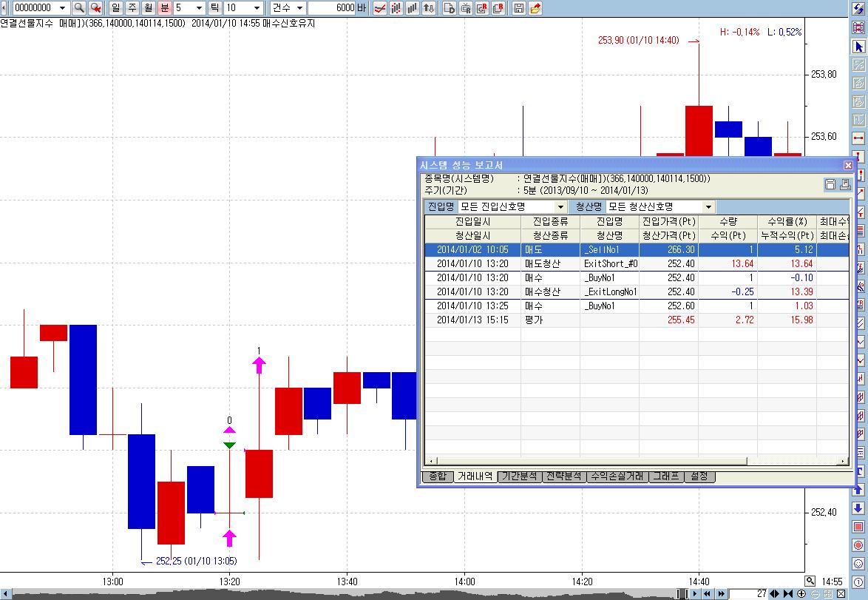The height and width of the screenshot is (600, 868).
Task: Switch to the 그래프 tab
Action: click(x=665, y=476)
